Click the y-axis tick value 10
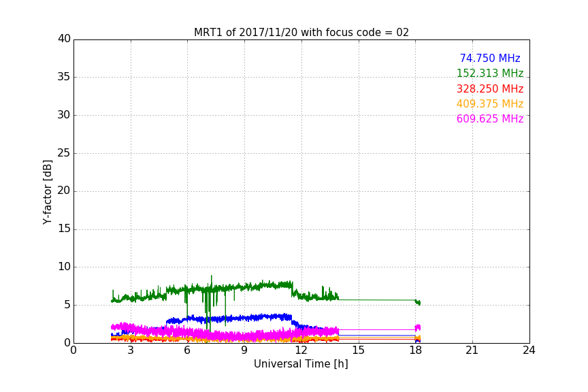This screenshot has height=392, width=588. click(64, 267)
